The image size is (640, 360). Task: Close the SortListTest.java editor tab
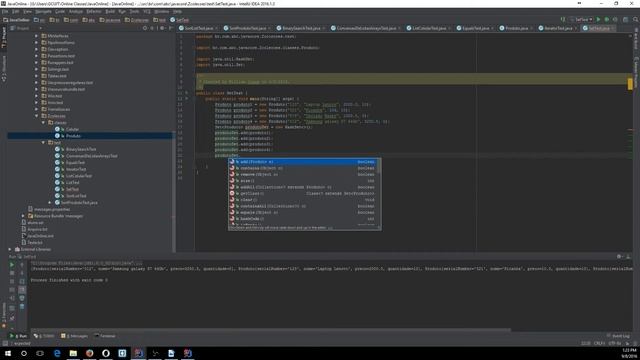tap(216, 28)
